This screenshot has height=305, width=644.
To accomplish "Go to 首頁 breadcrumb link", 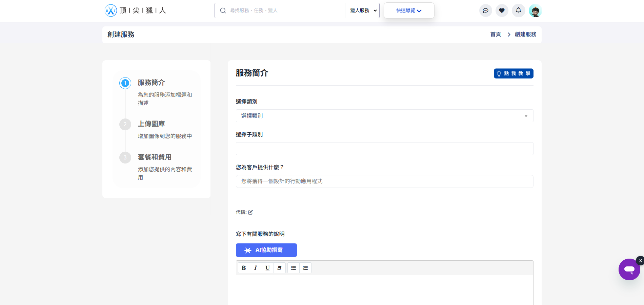I will click(x=496, y=34).
